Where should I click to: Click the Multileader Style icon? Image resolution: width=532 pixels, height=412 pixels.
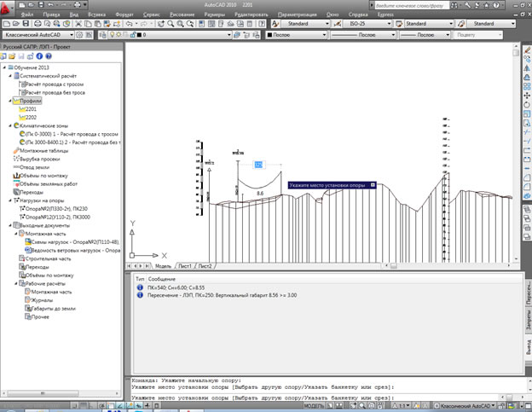coord(461,24)
